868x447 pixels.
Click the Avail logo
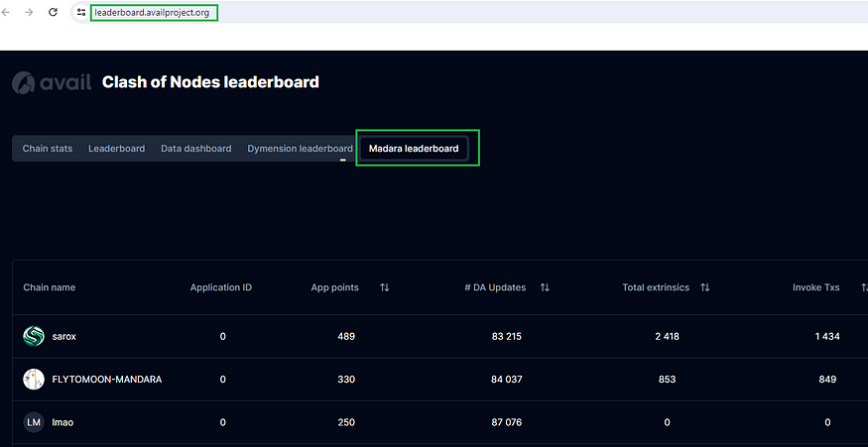pyautogui.click(x=52, y=83)
